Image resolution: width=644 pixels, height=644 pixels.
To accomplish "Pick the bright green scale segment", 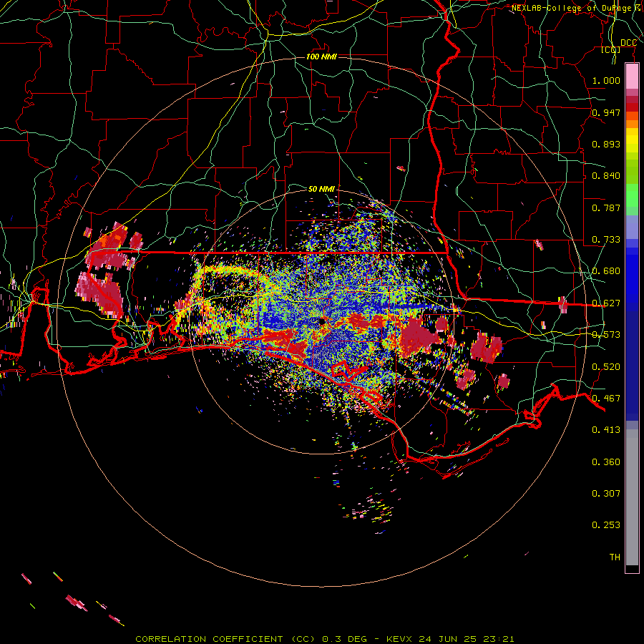I will pos(632,195).
